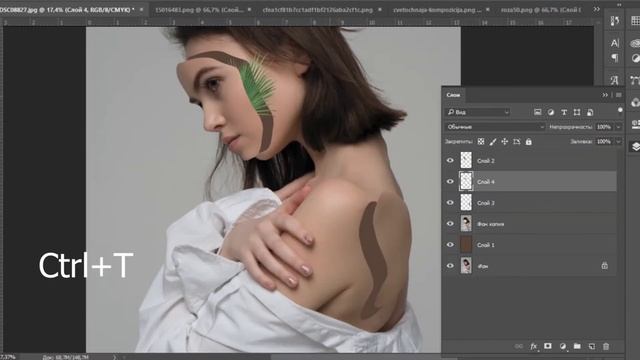
Task: Create new fill or adjustment layer
Action: [563, 346]
